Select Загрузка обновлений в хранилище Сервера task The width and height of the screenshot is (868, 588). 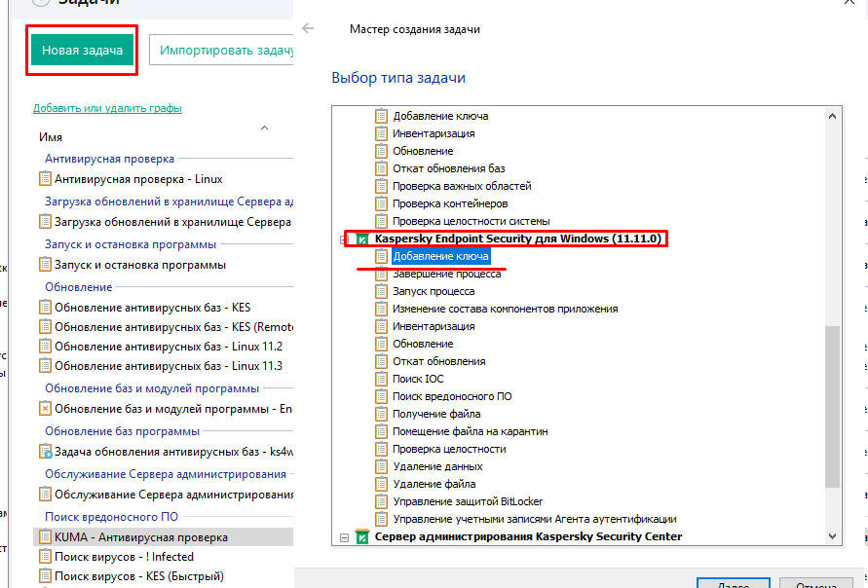pos(172,222)
